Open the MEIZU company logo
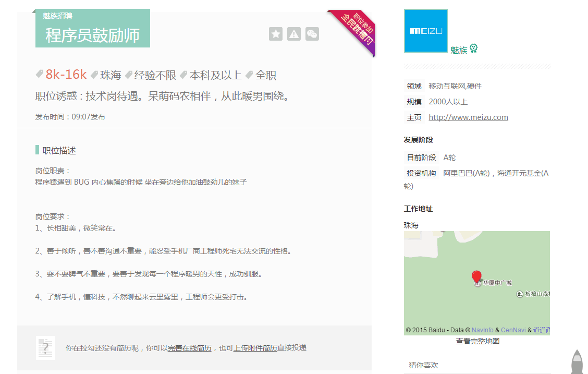 426,31
